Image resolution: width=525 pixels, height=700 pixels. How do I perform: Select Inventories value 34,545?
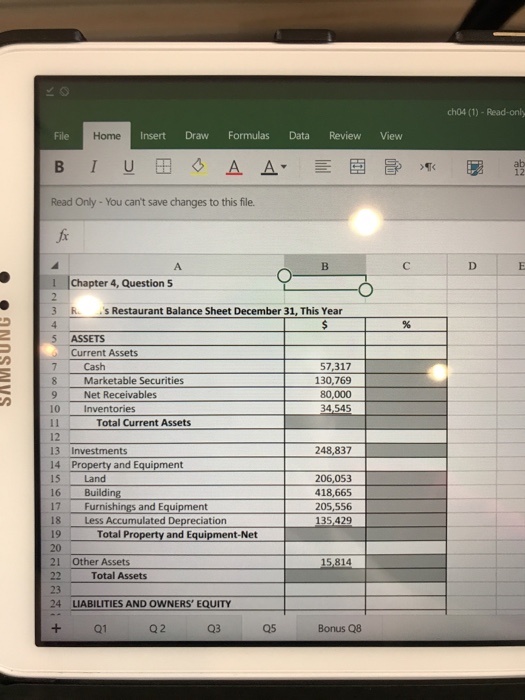pyautogui.click(x=325, y=408)
